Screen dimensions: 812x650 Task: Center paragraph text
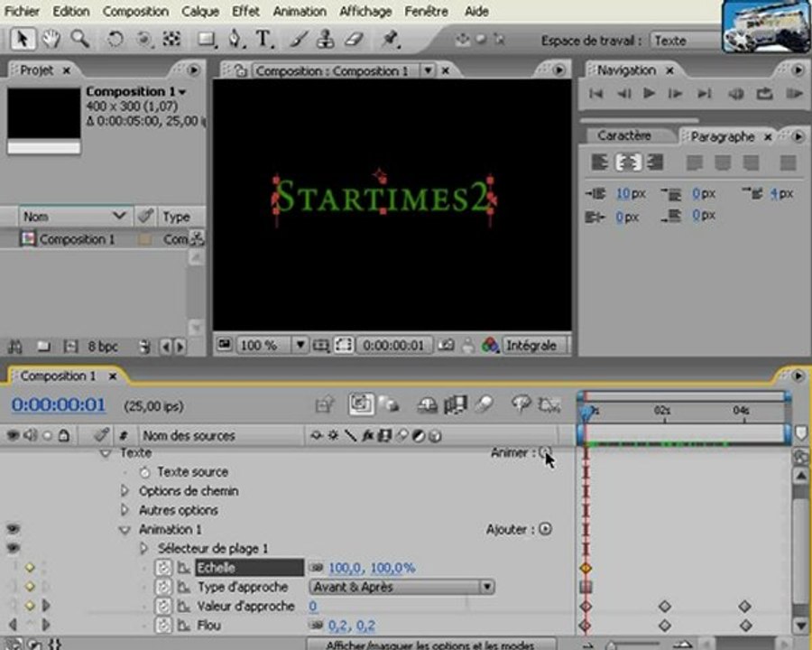(x=628, y=162)
